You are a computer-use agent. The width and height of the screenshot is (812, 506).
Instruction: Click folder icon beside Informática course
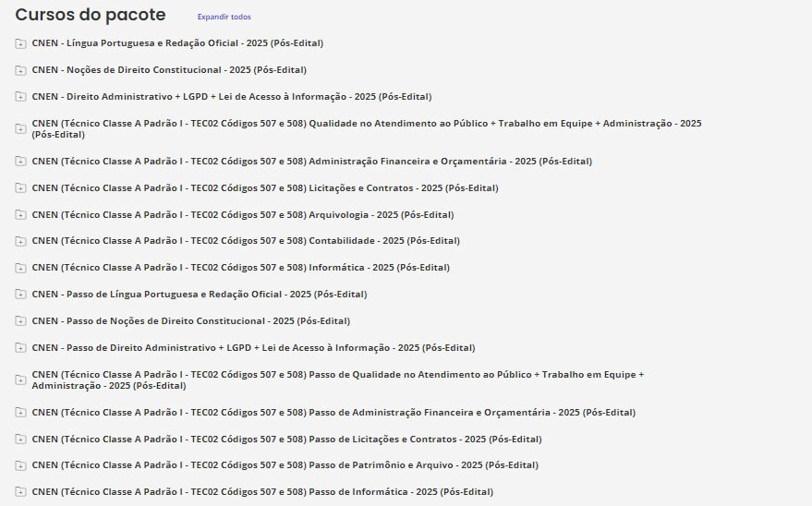click(21, 269)
